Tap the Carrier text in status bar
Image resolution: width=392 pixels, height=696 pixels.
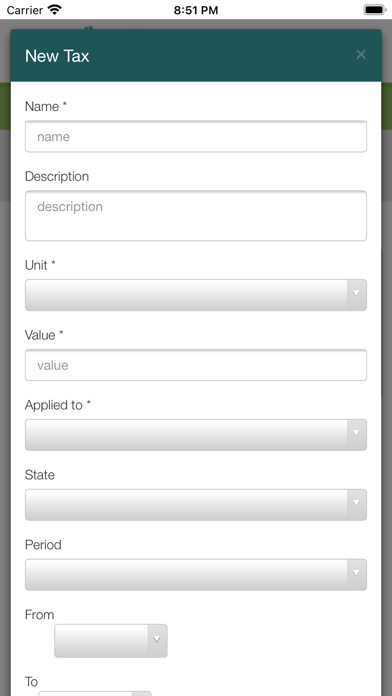[25, 10]
